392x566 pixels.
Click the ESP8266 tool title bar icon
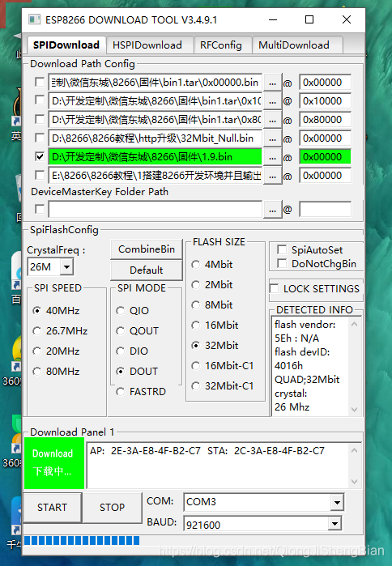pos(34,19)
